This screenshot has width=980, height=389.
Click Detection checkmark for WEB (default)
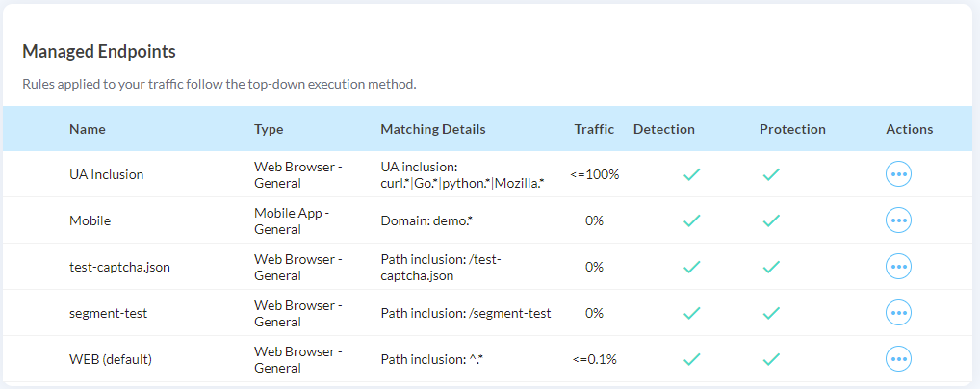[690, 359]
